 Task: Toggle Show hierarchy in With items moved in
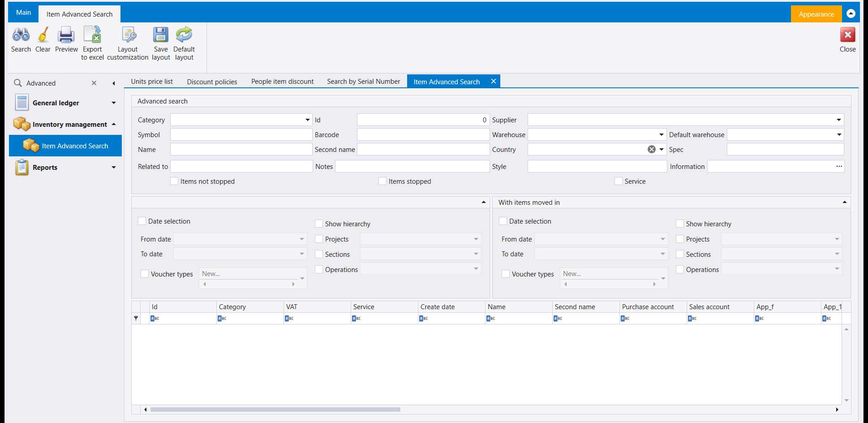(680, 224)
